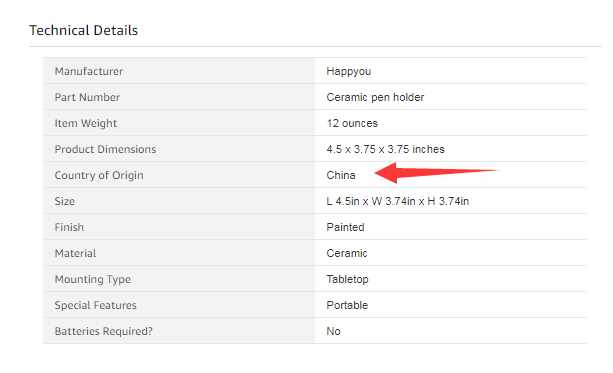Select the L 4.5in x W 3.74in value
613x373 pixels.
tap(398, 201)
